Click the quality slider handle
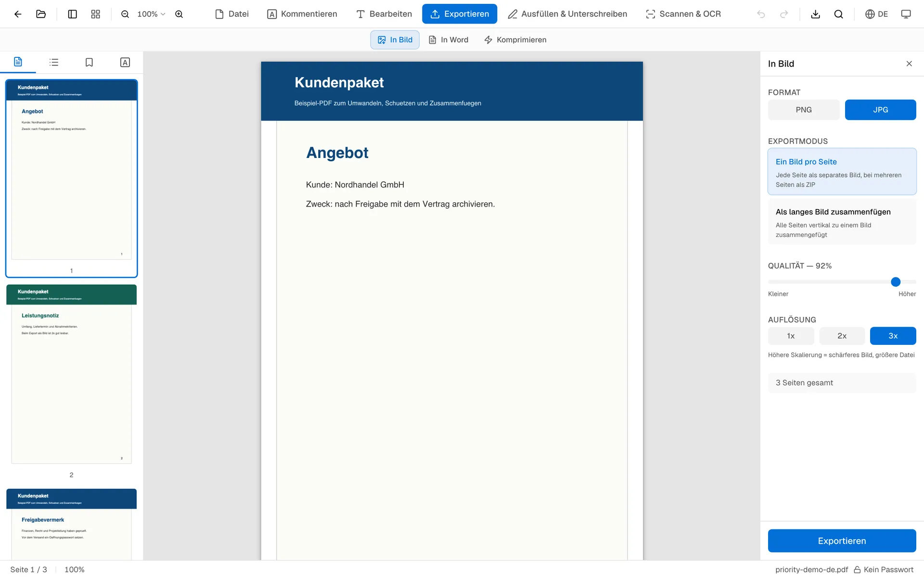The width and height of the screenshot is (924, 578). 896,282
